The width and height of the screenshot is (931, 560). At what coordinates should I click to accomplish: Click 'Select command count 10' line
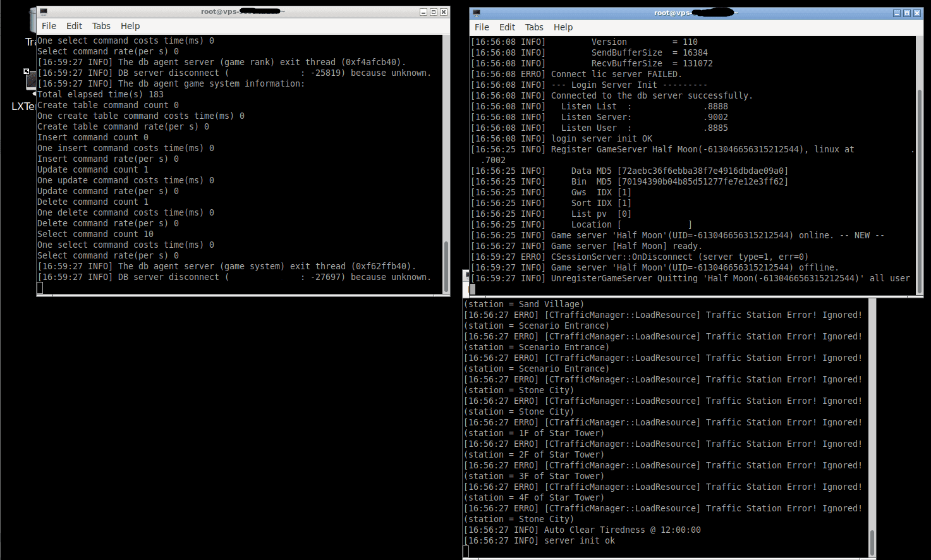click(95, 234)
